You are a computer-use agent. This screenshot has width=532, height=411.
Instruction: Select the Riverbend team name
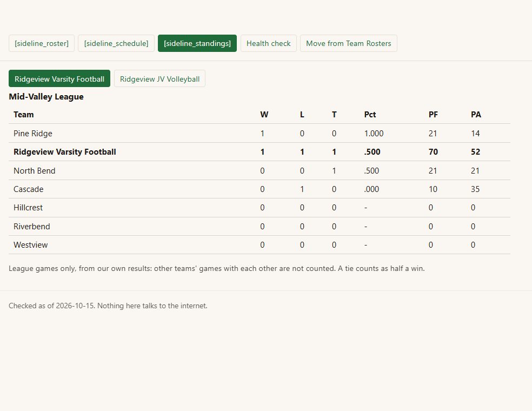pos(31,227)
